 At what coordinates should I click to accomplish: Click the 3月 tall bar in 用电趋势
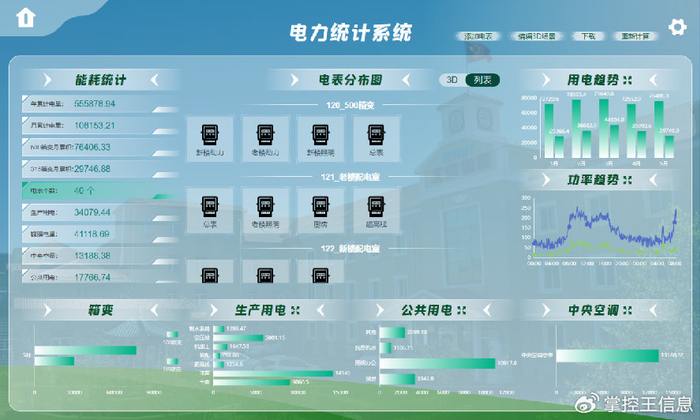click(x=604, y=129)
